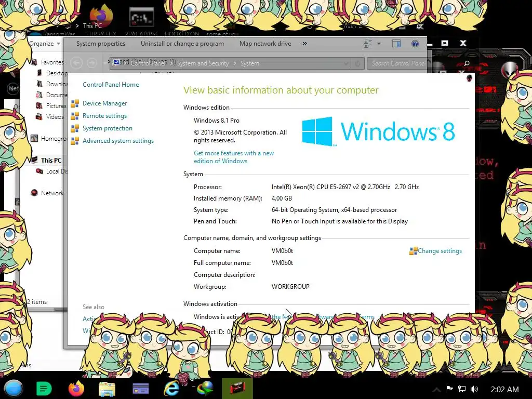Click the 2:02 AM taskbar clock

504,389
